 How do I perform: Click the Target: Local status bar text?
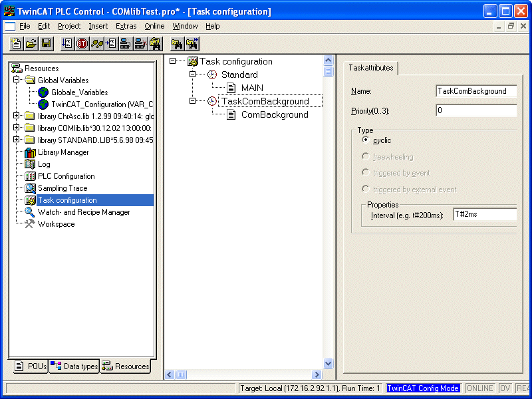(x=310, y=388)
